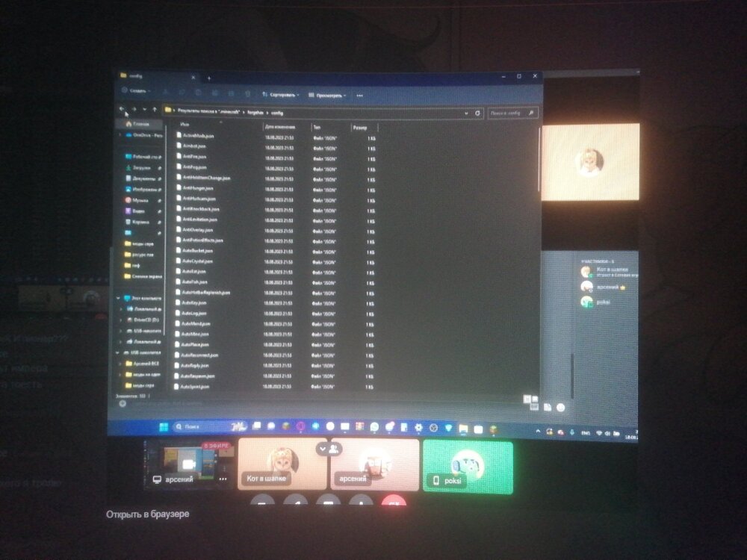Show hidden tray icons chevron

pyautogui.click(x=538, y=432)
